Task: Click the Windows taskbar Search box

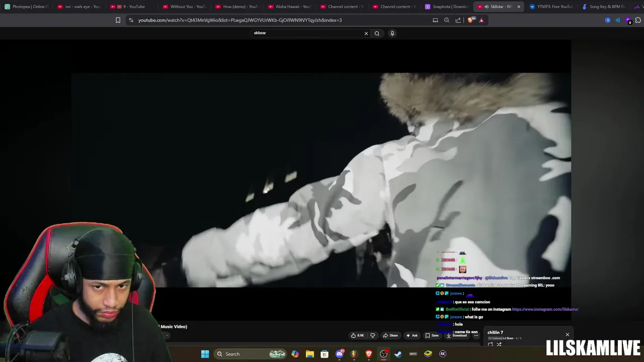Action: click(250, 354)
